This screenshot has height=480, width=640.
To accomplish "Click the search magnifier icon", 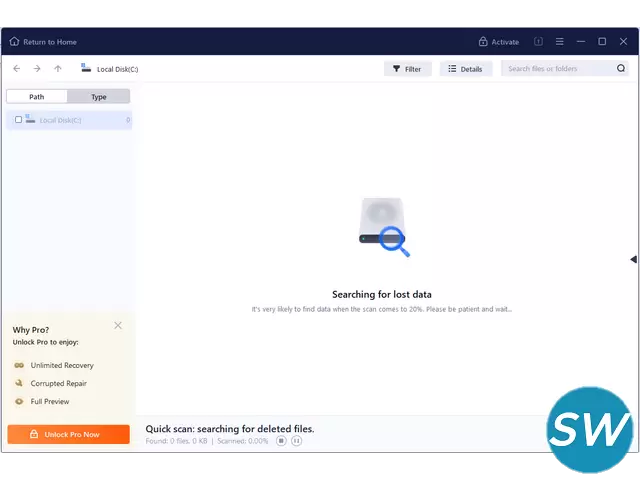I will coord(621,69).
